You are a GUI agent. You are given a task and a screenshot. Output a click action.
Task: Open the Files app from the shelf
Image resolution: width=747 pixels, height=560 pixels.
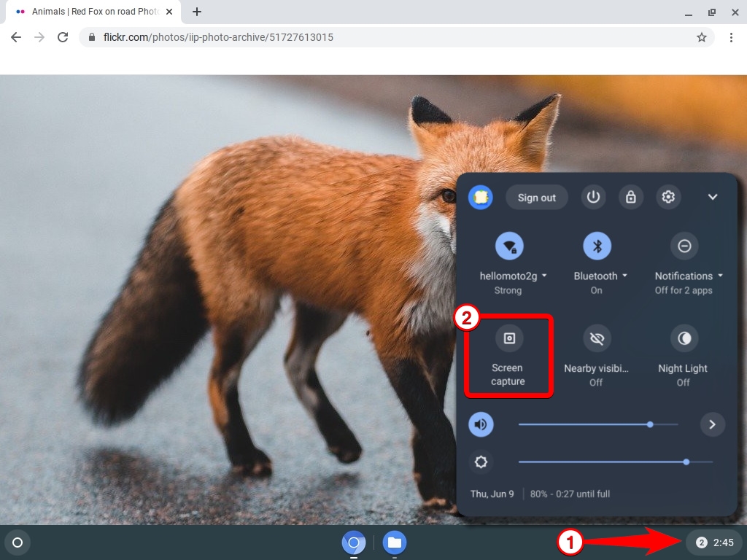[394, 542]
